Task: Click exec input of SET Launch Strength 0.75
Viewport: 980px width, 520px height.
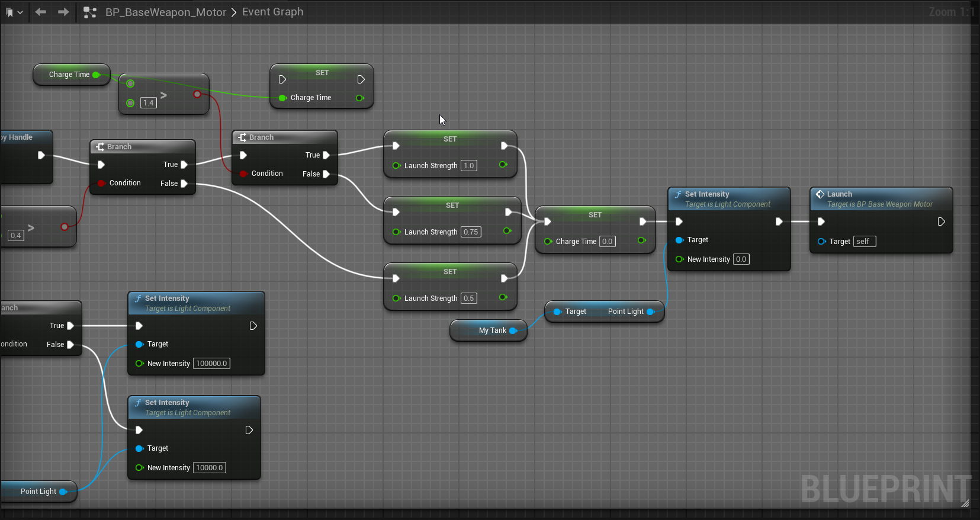Action: tap(396, 212)
